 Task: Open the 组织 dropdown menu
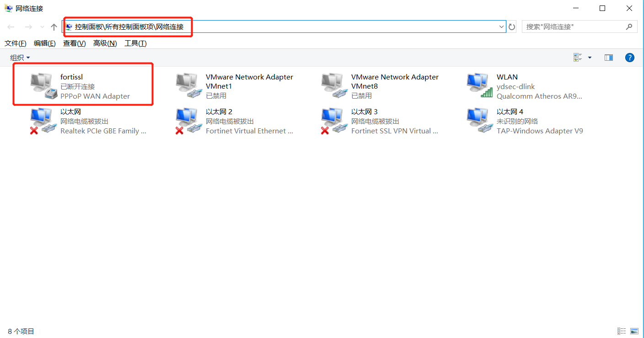(x=20, y=58)
